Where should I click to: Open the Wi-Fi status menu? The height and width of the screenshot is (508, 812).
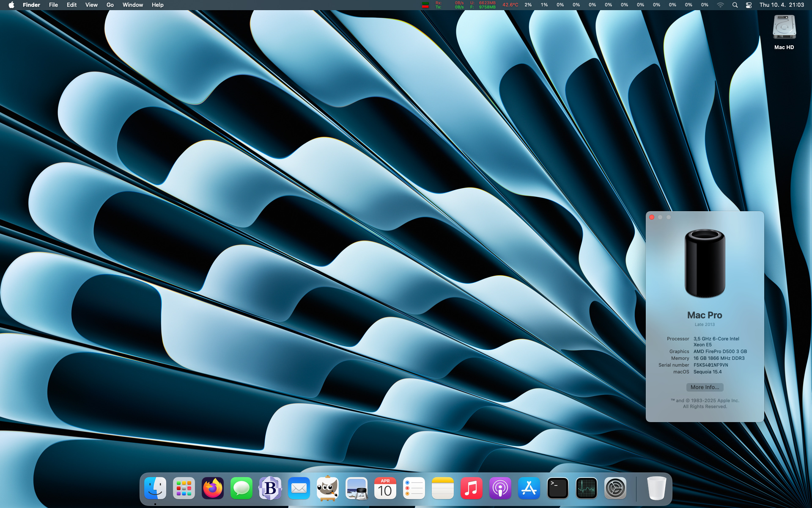point(720,5)
